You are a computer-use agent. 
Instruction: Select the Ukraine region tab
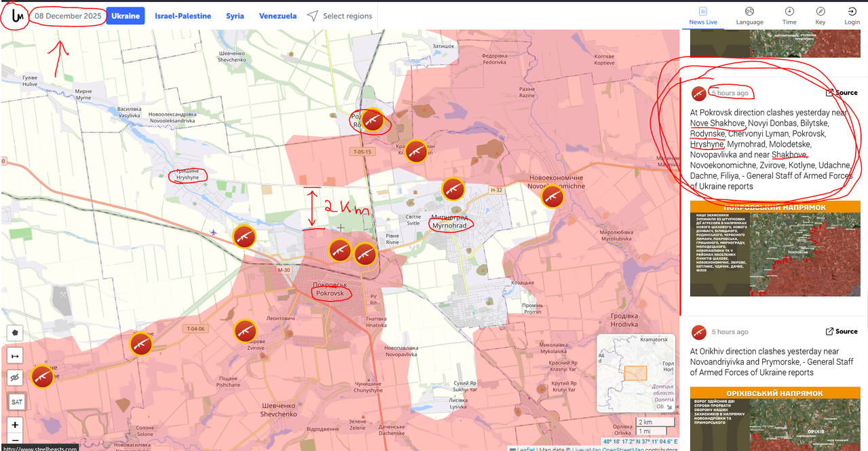tap(126, 16)
